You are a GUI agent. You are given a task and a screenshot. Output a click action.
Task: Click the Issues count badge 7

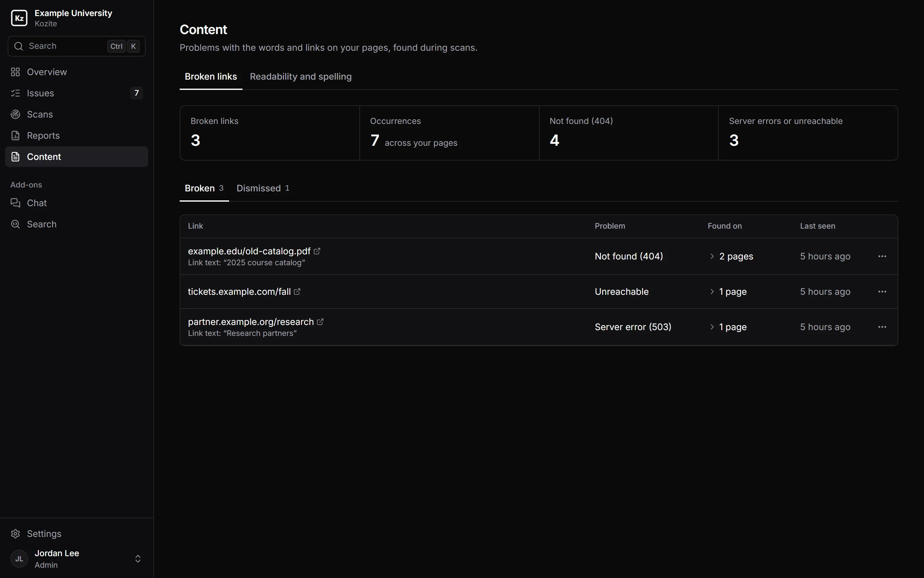[x=136, y=93]
